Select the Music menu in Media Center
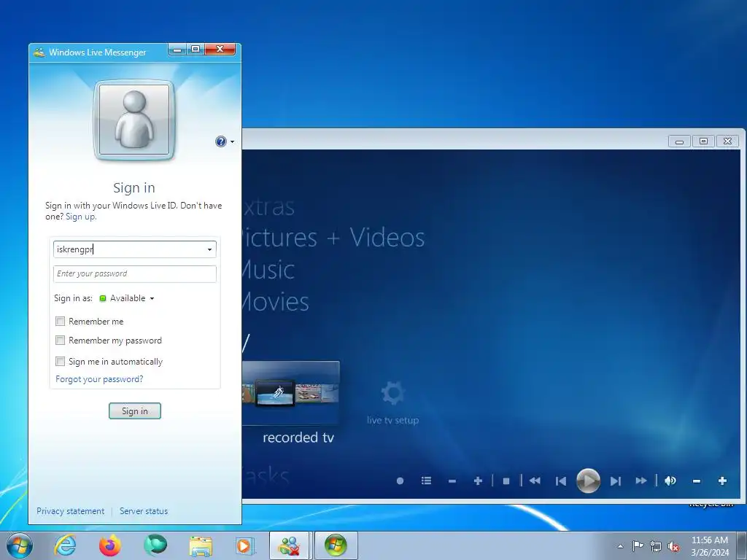The image size is (747, 560). pos(268,270)
